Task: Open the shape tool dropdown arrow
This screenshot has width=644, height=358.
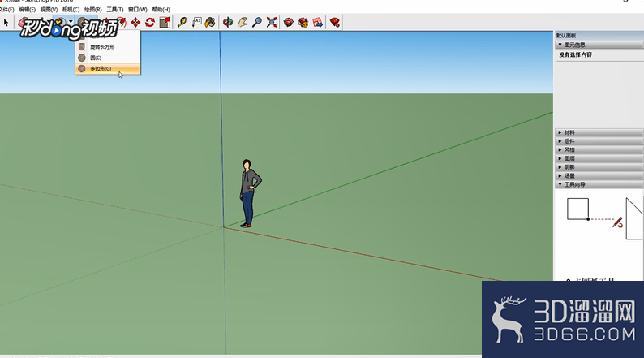Action: (x=71, y=22)
